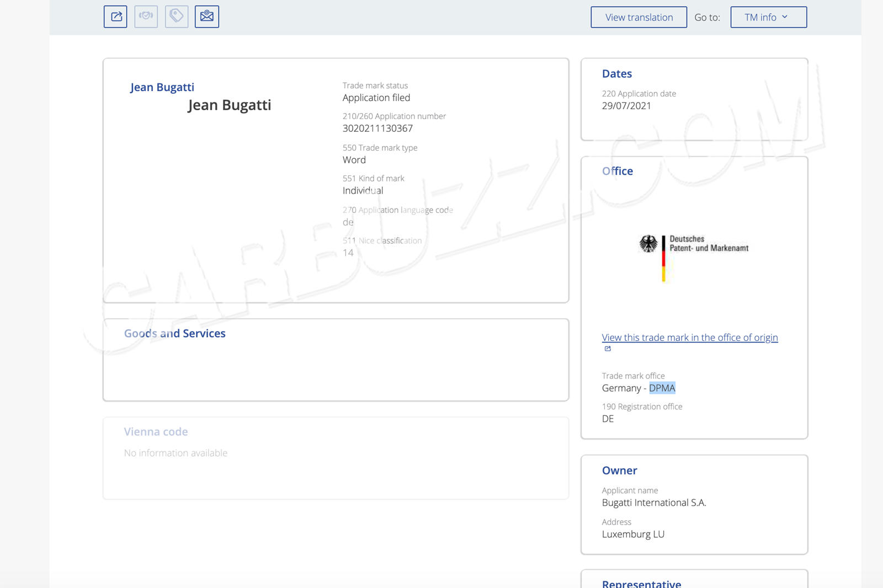Click the Dates section heading
Image resolution: width=883 pixels, height=588 pixels.
tap(617, 74)
